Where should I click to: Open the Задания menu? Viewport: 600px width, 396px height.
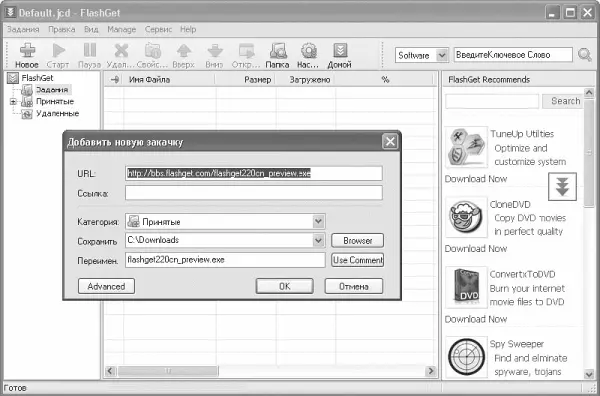23,29
